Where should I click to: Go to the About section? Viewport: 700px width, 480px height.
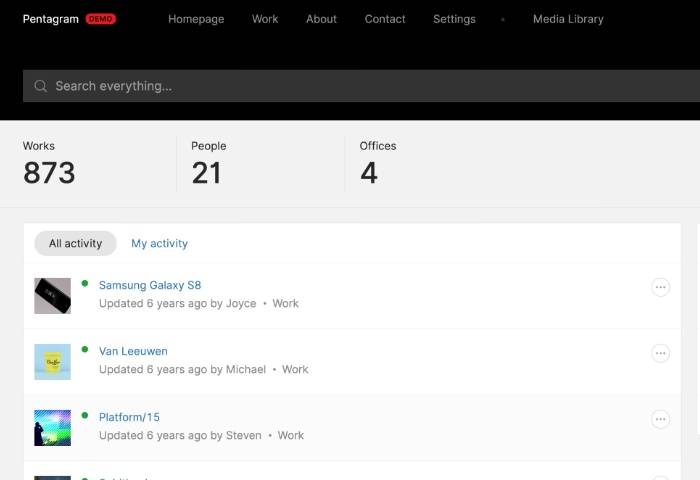coord(321,19)
